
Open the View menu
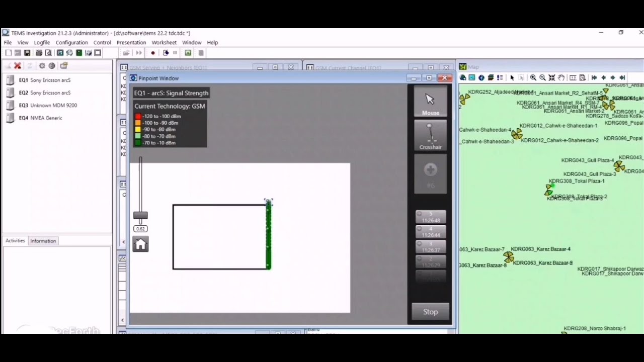point(23,43)
